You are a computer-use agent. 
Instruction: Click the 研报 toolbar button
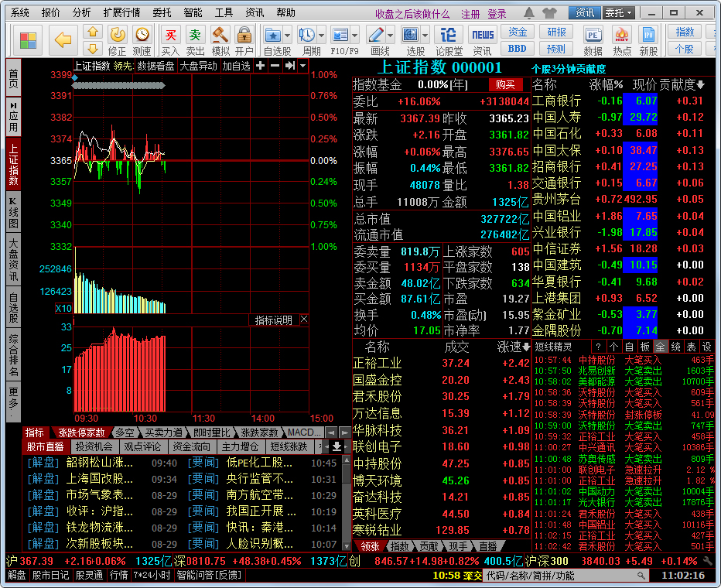[556, 32]
